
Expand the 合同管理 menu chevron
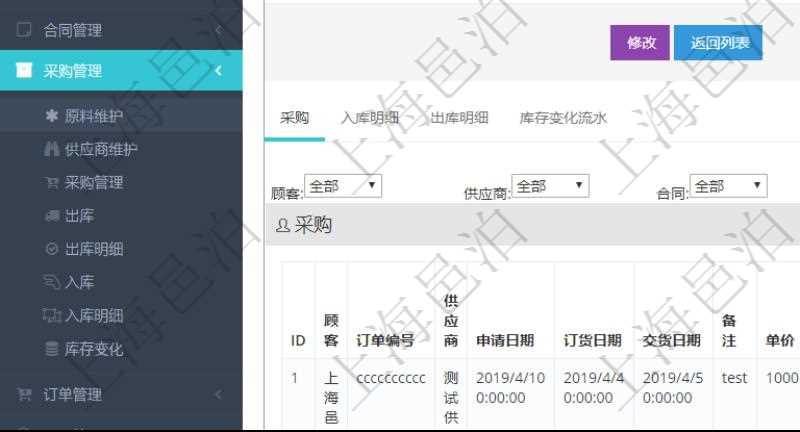click(219, 30)
